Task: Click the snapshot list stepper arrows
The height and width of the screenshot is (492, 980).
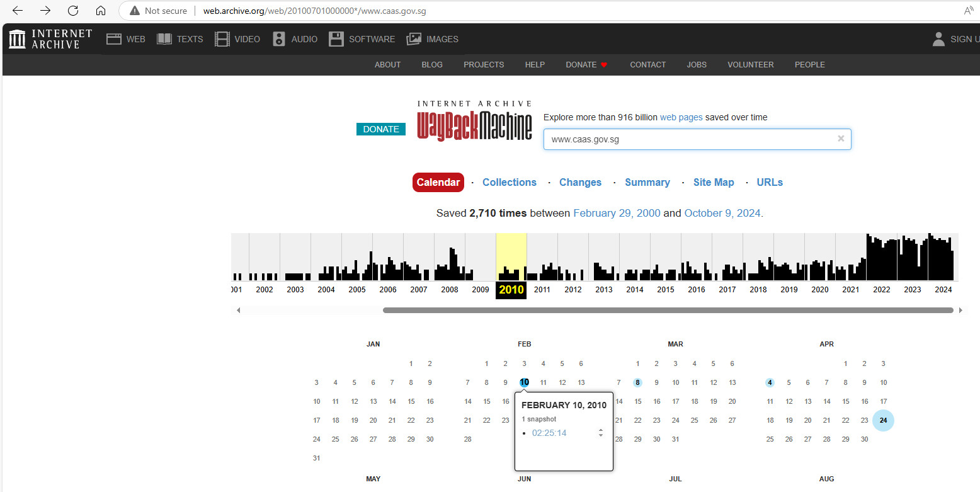Action: click(x=601, y=433)
